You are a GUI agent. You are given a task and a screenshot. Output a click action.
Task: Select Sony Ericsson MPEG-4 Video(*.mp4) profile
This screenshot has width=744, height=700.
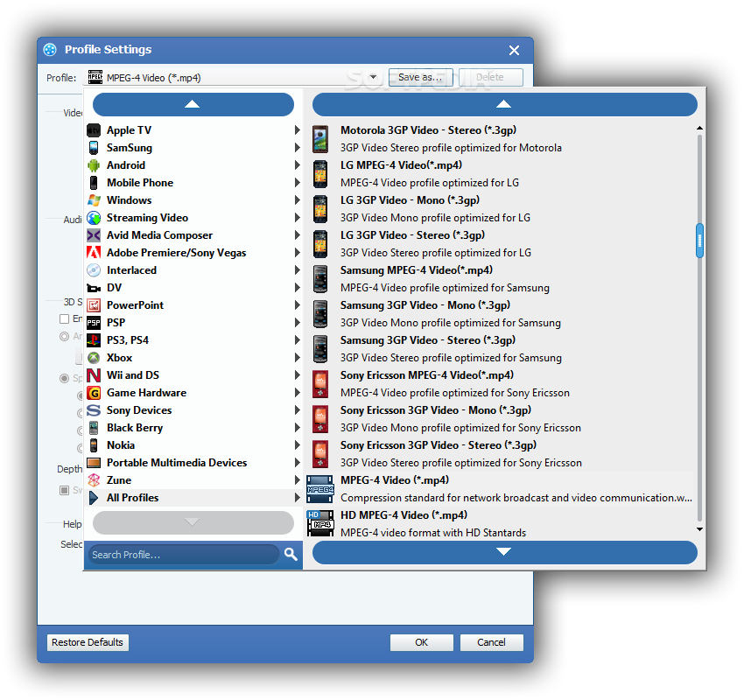tap(499, 384)
